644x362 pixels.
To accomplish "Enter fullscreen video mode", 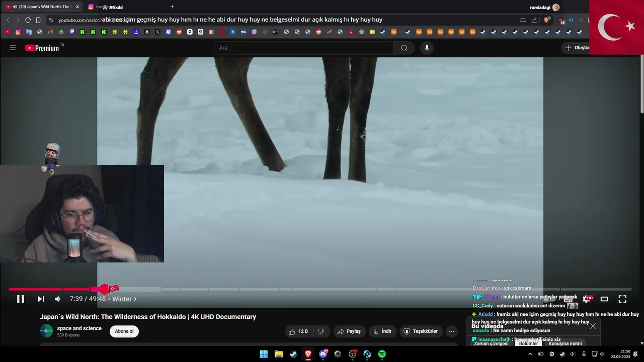I will 622,299.
